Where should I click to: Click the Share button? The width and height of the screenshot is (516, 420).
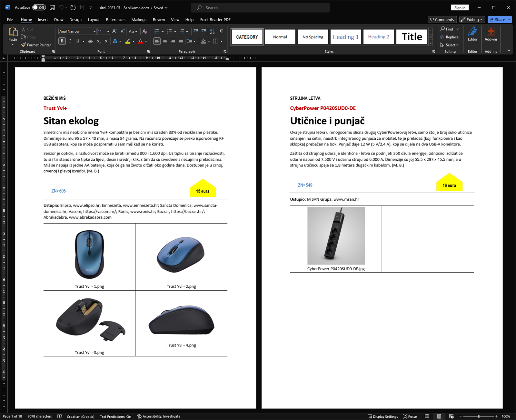click(497, 19)
